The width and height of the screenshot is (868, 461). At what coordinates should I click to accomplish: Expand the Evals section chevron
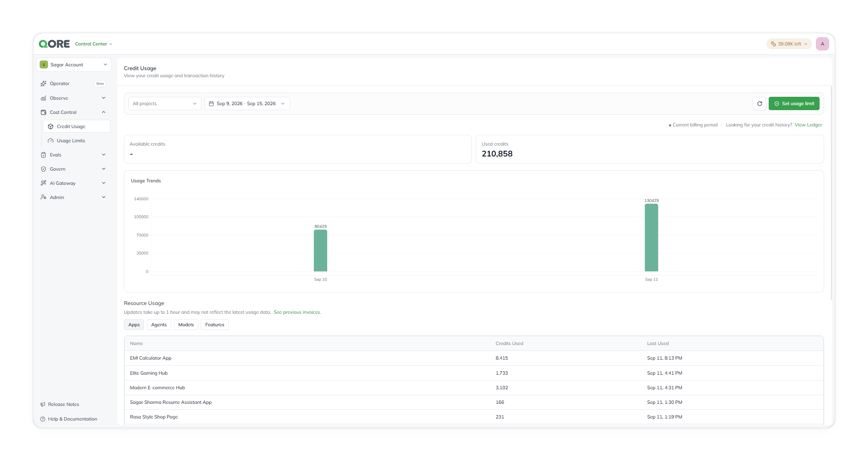(x=104, y=155)
